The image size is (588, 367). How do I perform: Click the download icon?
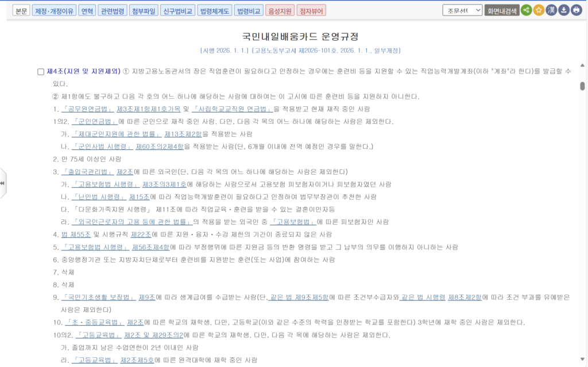564,10
